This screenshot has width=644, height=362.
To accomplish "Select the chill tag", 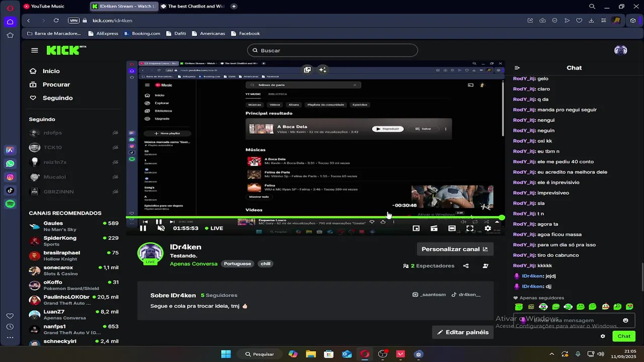I will tap(266, 263).
